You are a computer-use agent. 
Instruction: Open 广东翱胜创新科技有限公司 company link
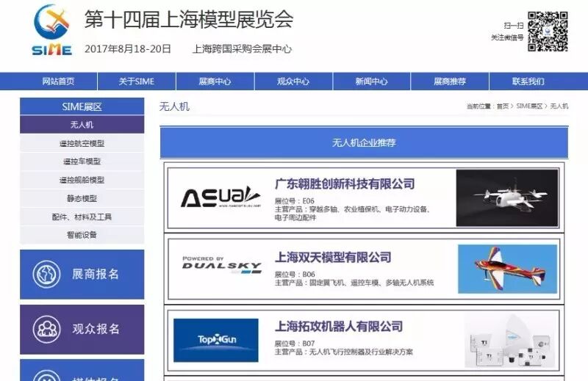[x=345, y=184]
